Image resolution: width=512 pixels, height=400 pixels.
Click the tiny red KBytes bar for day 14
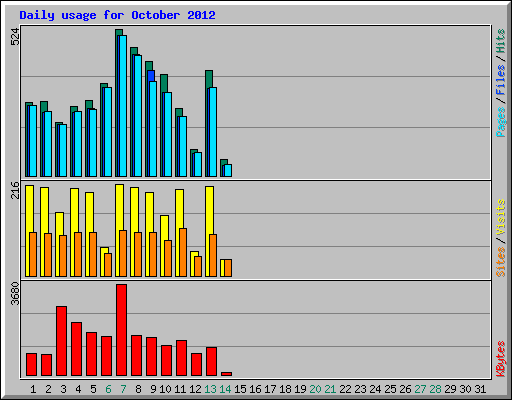[226, 374]
